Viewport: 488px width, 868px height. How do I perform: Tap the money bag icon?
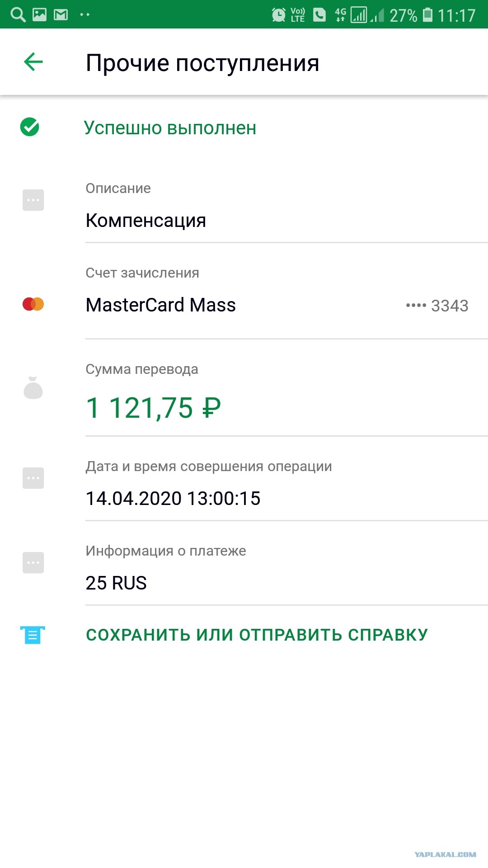pyautogui.click(x=33, y=388)
